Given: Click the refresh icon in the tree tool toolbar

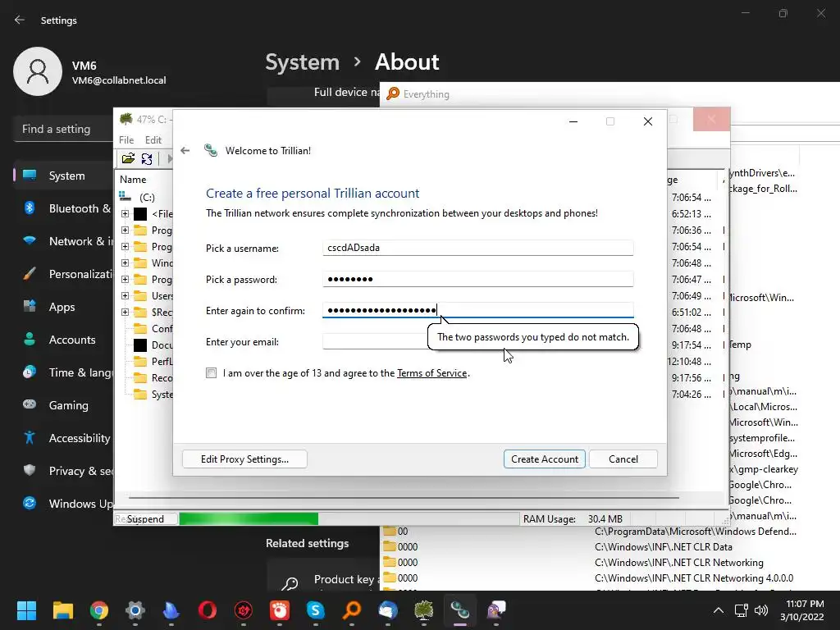Looking at the screenshot, I should coord(147,158).
